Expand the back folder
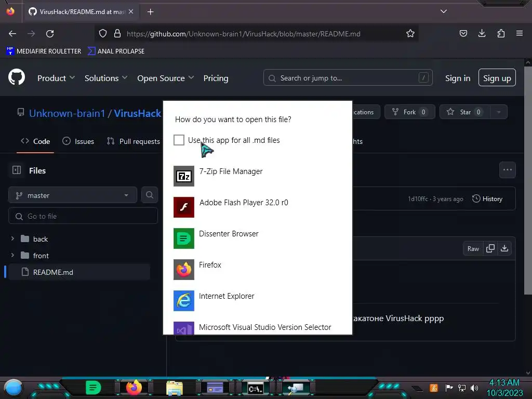Viewport: 532px width, 399px height. click(12, 238)
